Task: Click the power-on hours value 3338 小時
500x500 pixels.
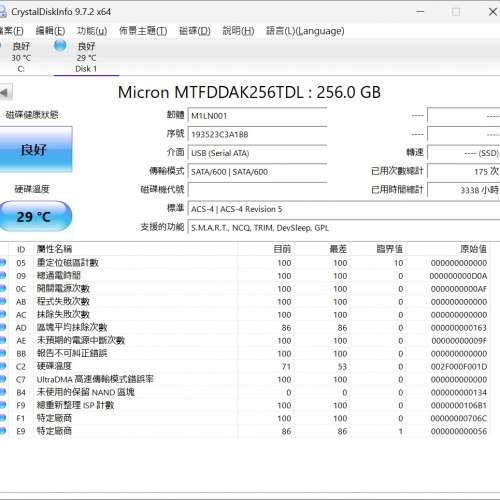Action: click(464, 190)
